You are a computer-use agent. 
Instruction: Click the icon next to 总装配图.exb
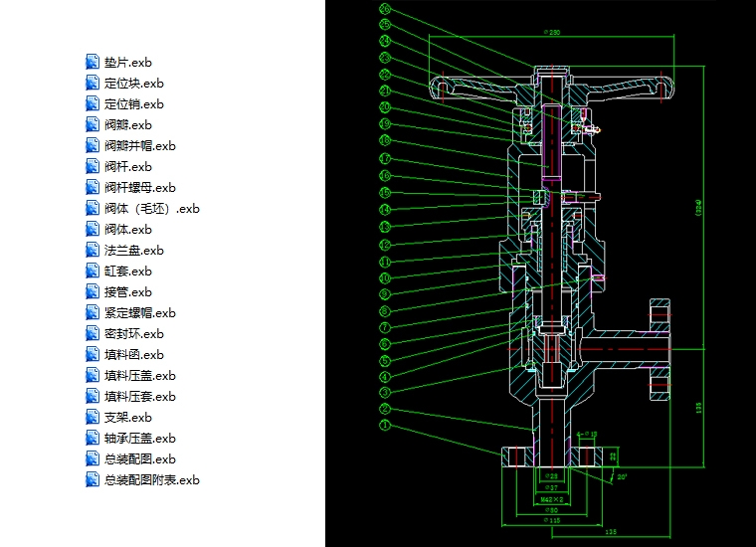(x=93, y=459)
